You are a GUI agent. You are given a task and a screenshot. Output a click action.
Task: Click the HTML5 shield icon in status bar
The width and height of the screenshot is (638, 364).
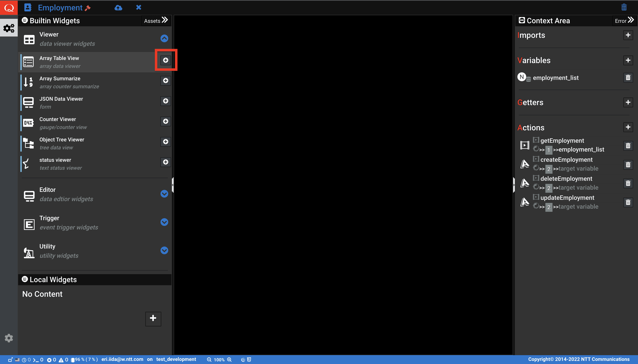[249, 360]
